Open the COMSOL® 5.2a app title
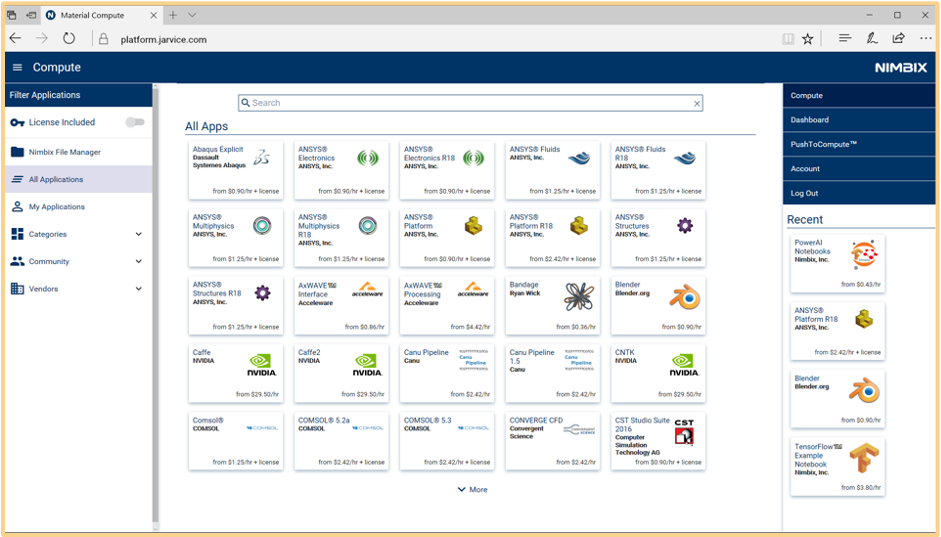The image size is (941, 537). 323,421
